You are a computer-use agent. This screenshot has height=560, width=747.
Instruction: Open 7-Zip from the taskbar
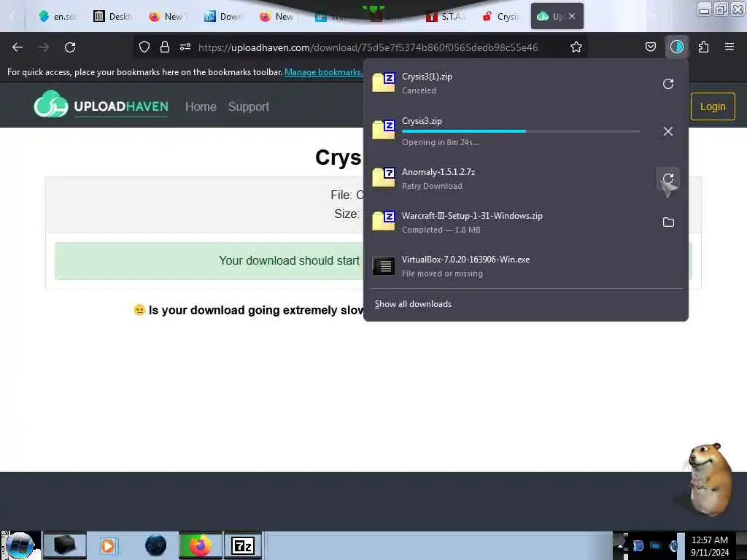tap(242, 545)
